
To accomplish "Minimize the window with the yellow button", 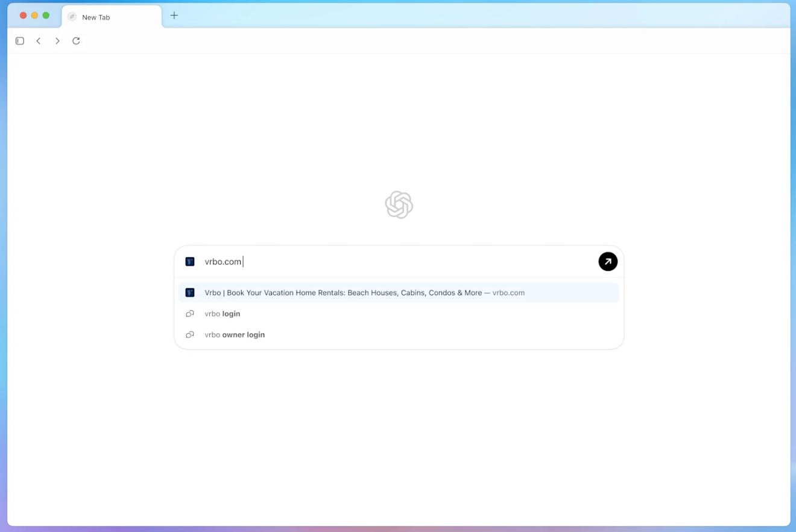I will (34, 16).
